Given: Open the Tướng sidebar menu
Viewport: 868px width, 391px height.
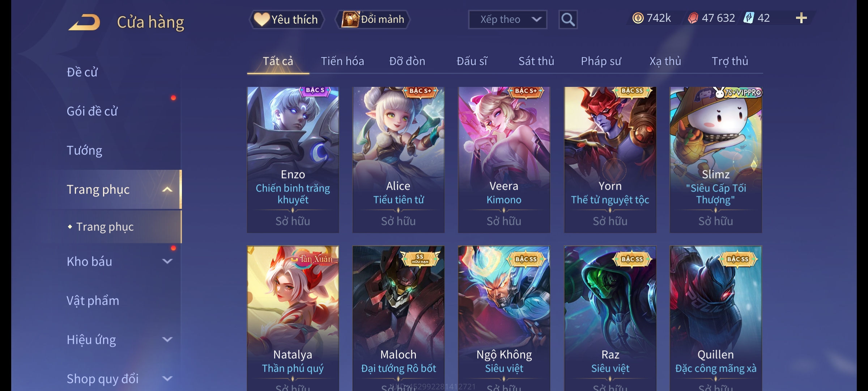Looking at the screenshot, I should coord(84,150).
